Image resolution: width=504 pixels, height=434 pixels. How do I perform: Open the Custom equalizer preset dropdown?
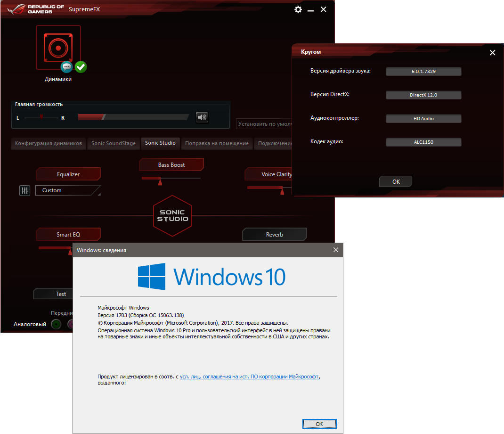[68, 190]
